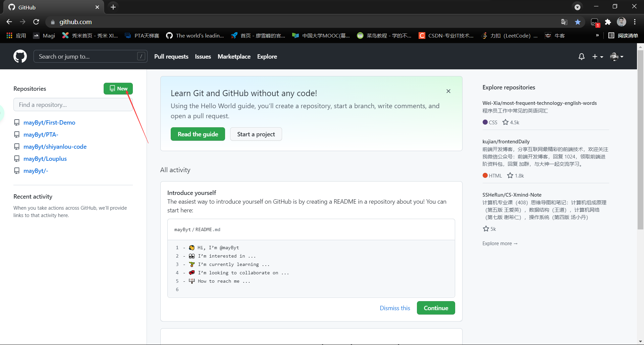The width and height of the screenshot is (644, 345).
Task: Click Read the guide button
Action: (198, 134)
